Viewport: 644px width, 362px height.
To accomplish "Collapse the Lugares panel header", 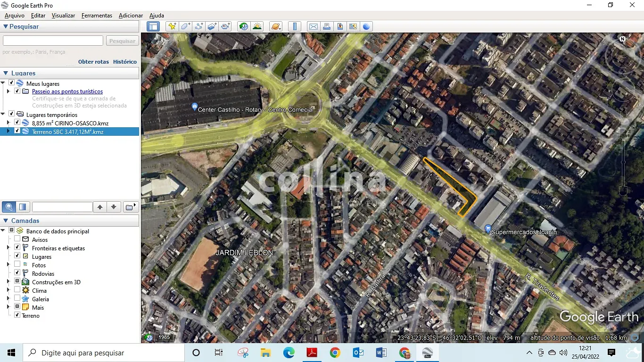I will (6, 73).
